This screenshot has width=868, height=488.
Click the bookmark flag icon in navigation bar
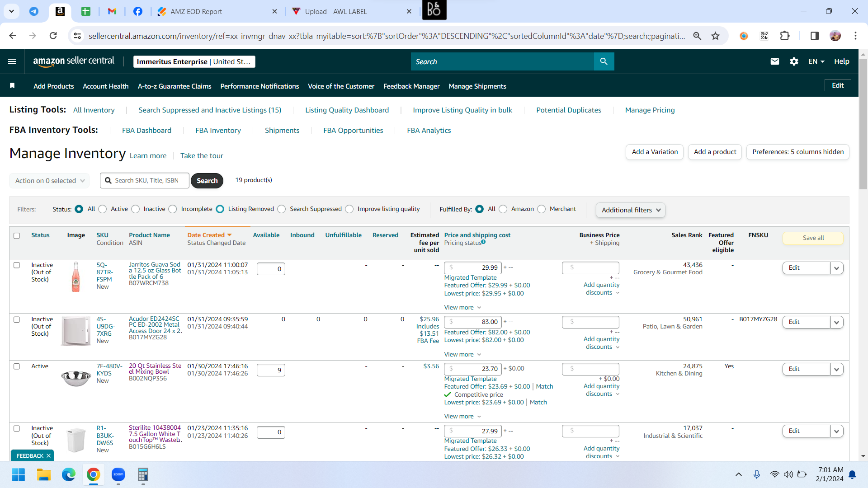pos(12,86)
